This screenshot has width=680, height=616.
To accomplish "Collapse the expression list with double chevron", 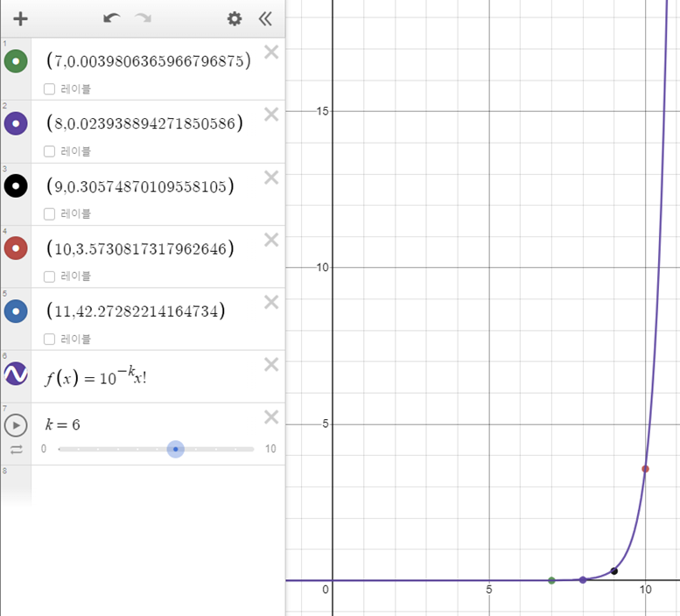I will (x=265, y=18).
